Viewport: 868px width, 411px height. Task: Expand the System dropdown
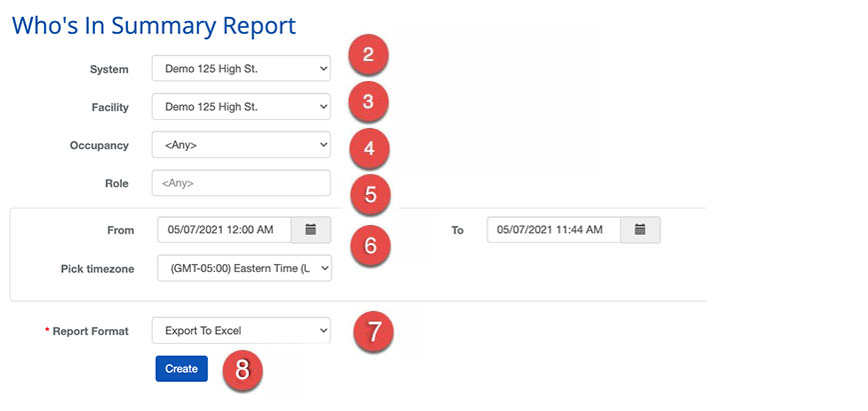241,68
